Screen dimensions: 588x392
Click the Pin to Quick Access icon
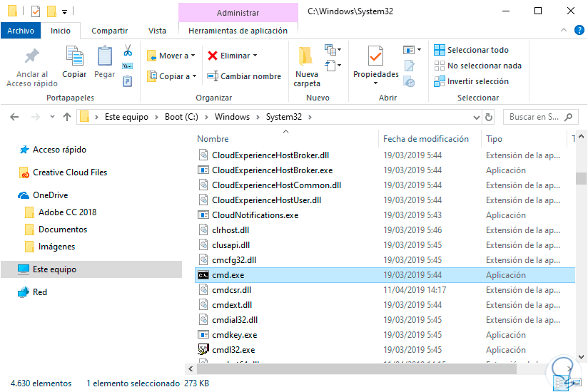click(x=32, y=56)
